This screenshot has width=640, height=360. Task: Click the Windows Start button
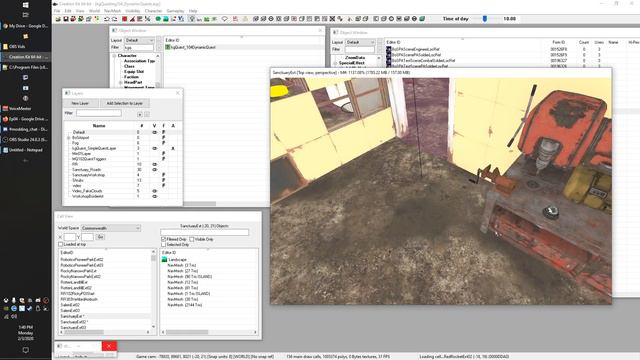point(25,5)
